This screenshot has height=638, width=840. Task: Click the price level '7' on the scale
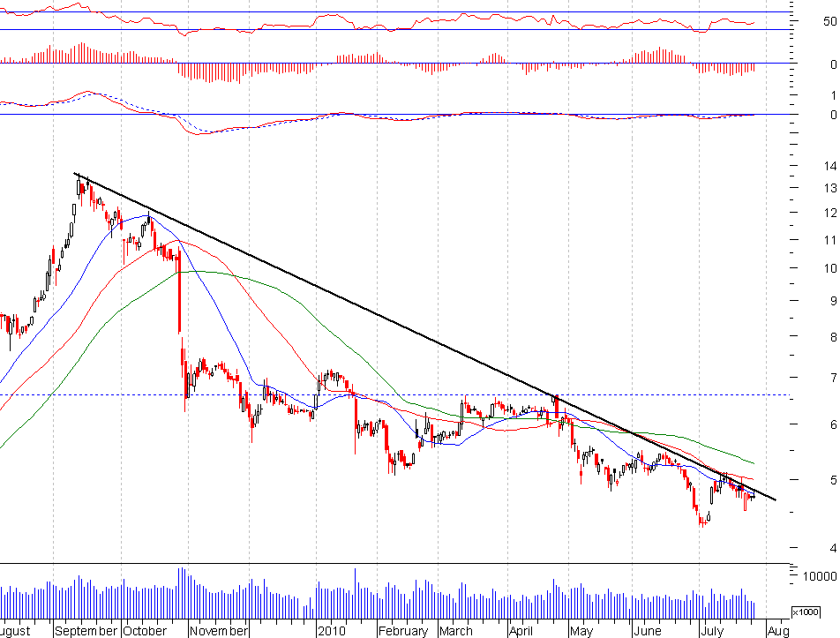click(833, 379)
